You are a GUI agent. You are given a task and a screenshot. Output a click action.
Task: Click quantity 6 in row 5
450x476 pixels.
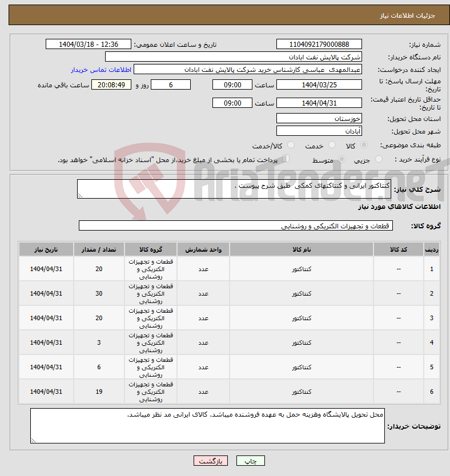[99, 367]
